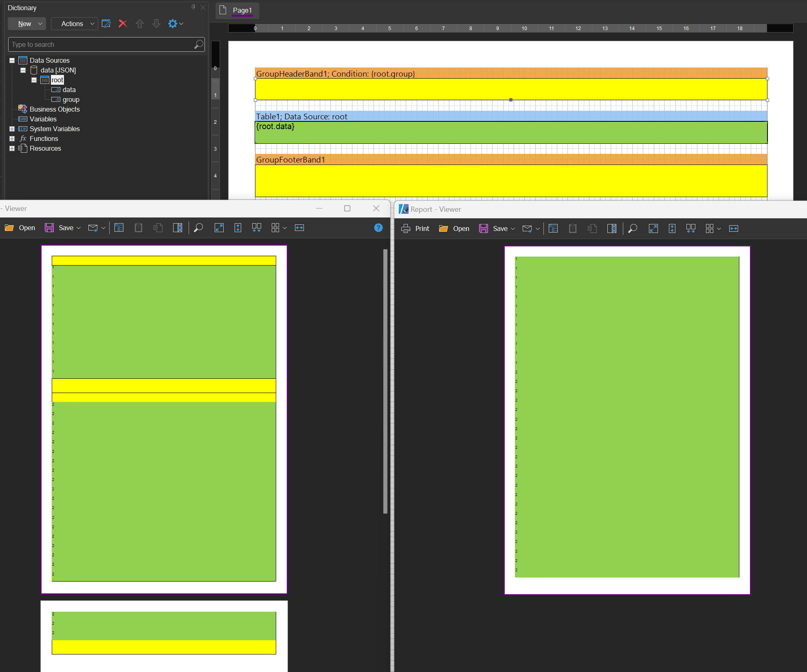Click Save in the left Viewer toolbar
Image resolution: width=807 pixels, height=672 pixels.
[x=59, y=228]
